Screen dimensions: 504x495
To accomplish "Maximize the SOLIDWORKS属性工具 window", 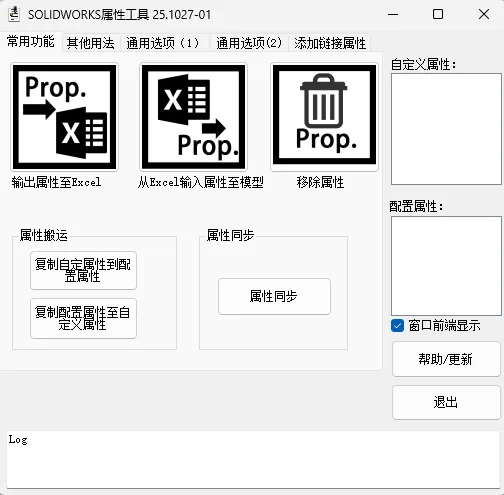I will tap(438, 14).
